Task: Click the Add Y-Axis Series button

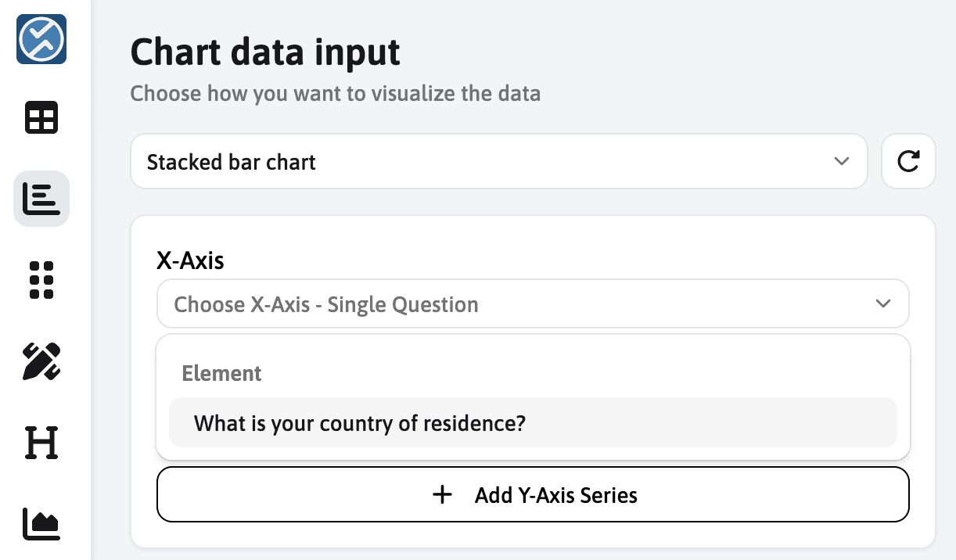Action: click(533, 494)
